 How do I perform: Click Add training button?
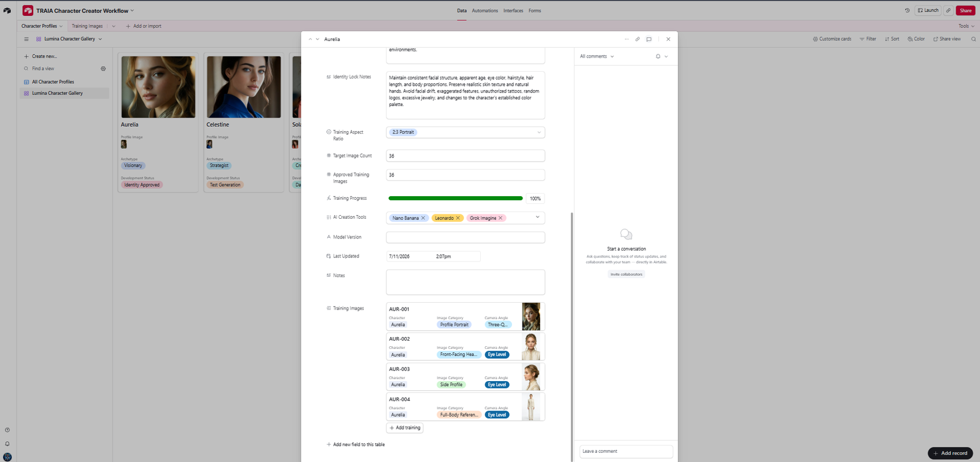tap(405, 428)
